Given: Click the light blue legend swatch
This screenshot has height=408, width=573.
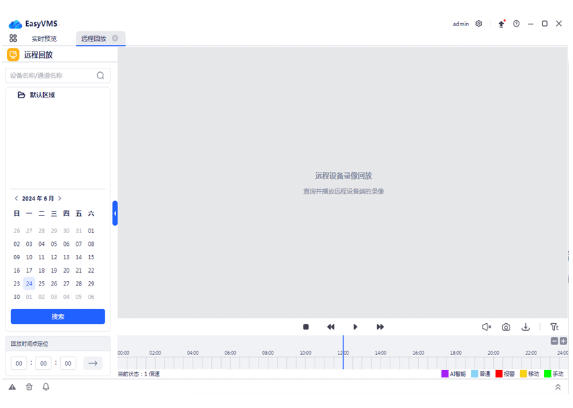Looking at the screenshot, I should [474, 374].
